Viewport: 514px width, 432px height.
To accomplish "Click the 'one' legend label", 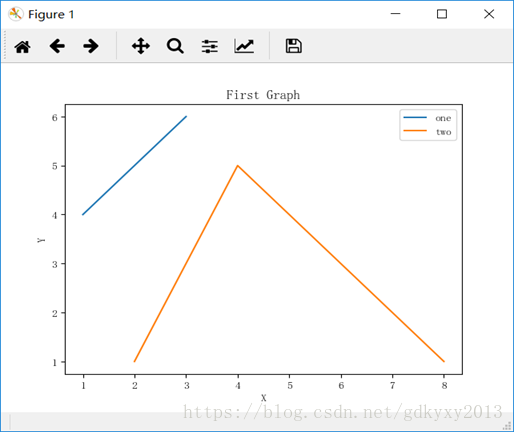I will click(x=443, y=118).
